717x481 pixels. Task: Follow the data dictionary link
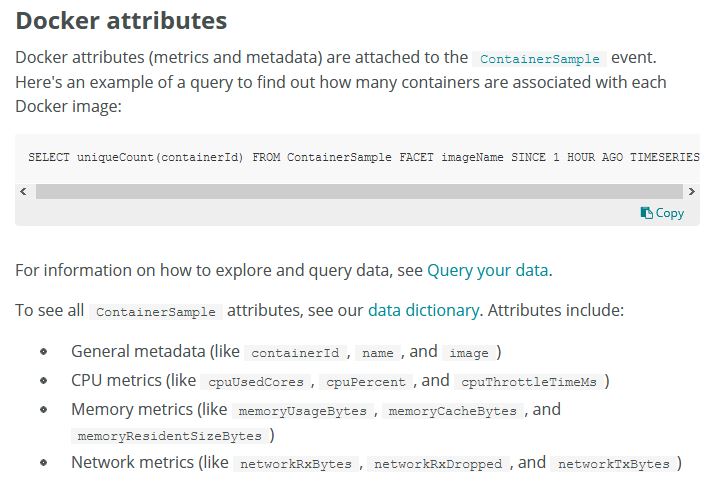click(x=423, y=311)
